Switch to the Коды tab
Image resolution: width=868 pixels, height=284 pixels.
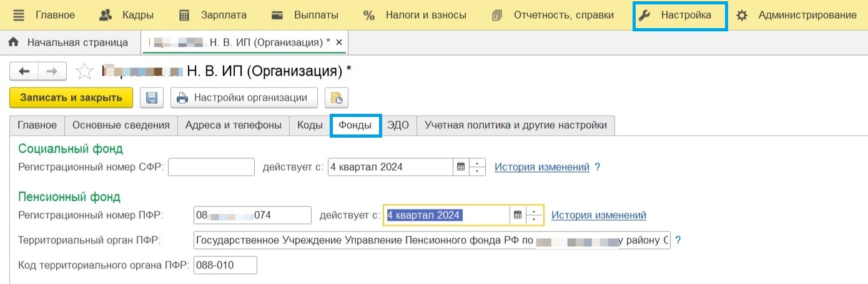310,125
